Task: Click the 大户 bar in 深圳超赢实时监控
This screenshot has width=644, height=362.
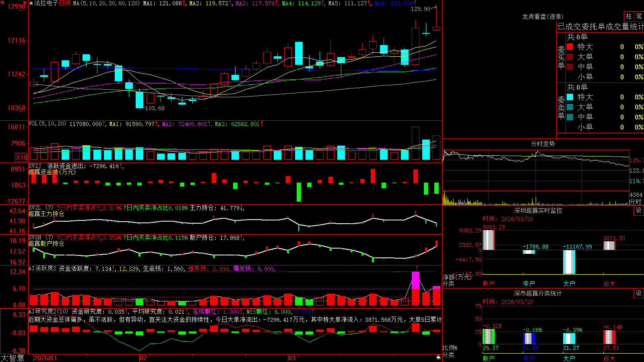Action: coord(569,262)
